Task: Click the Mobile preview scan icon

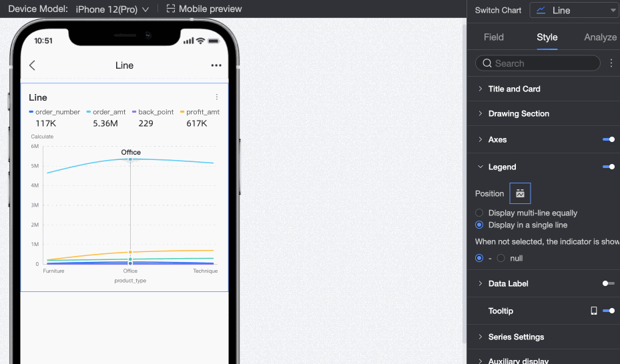Action: (170, 9)
